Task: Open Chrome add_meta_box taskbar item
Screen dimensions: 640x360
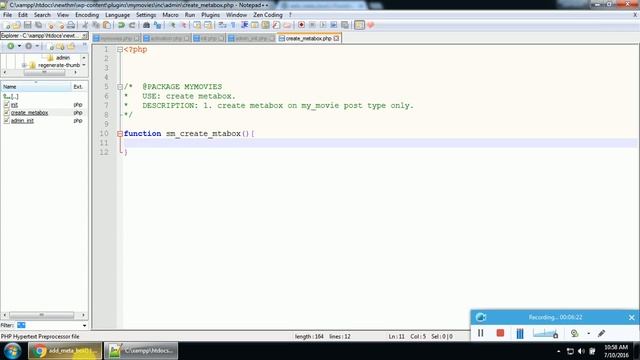Action: [x=65, y=351]
